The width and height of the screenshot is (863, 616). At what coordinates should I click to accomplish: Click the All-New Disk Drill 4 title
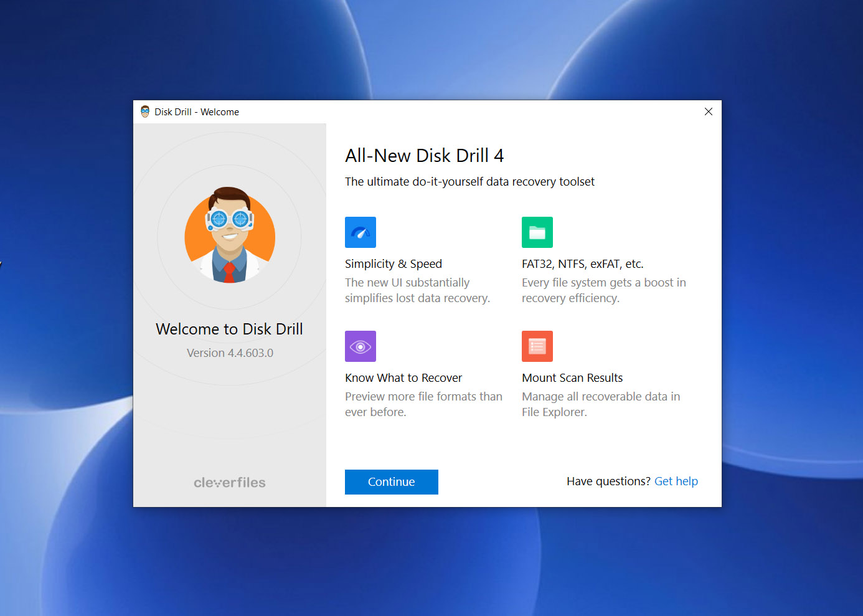425,155
